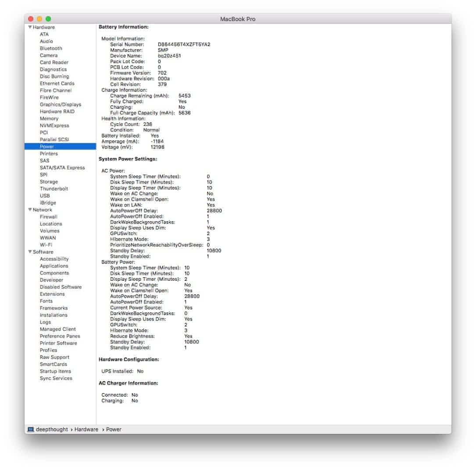Select SPI in the sidebar
The width and height of the screenshot is (476, 469).
pos(43,175)
